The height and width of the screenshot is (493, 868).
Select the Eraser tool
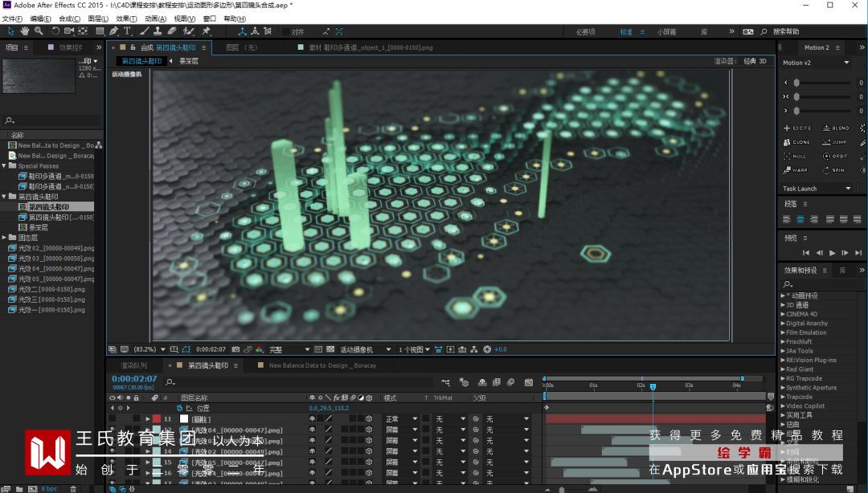171,31
